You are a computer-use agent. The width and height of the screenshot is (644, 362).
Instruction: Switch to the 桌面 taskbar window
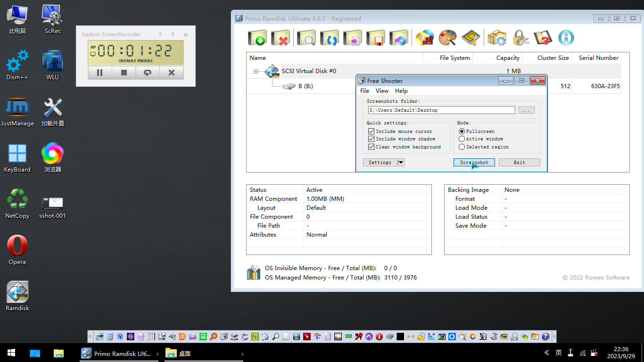pyautogui.click(x=205, y=354)
